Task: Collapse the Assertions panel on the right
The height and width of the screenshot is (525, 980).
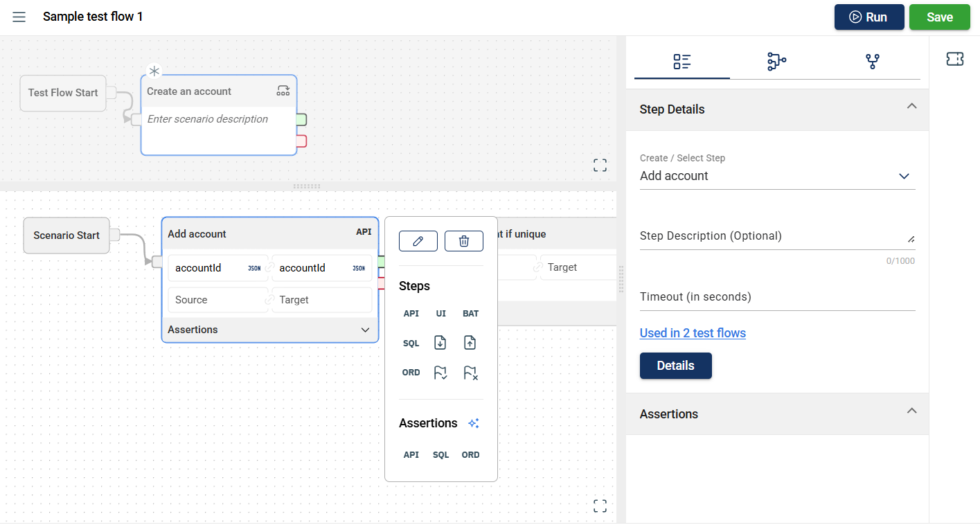Action: click(911, 411)
